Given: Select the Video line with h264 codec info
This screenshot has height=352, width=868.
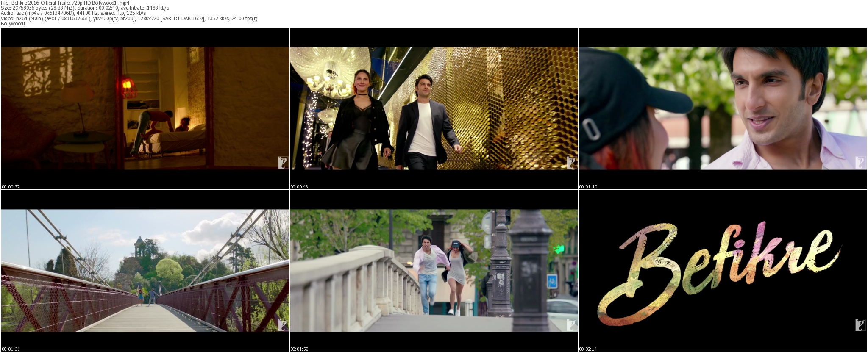Looking at the screenshot, I should coord(129,18).
